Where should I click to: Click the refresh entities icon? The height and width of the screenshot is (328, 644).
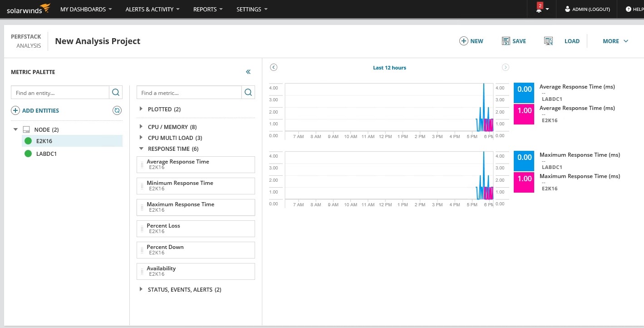tap(117, 110)
